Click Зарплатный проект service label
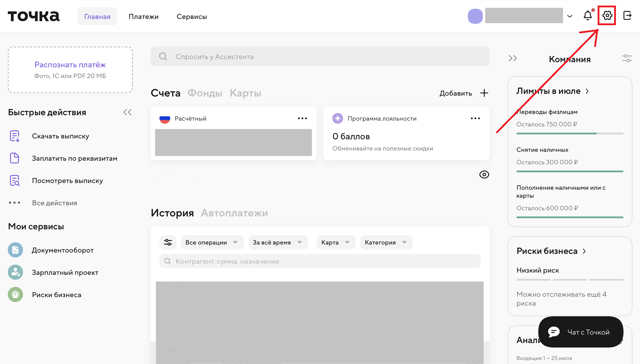 (x=65, y=272)
